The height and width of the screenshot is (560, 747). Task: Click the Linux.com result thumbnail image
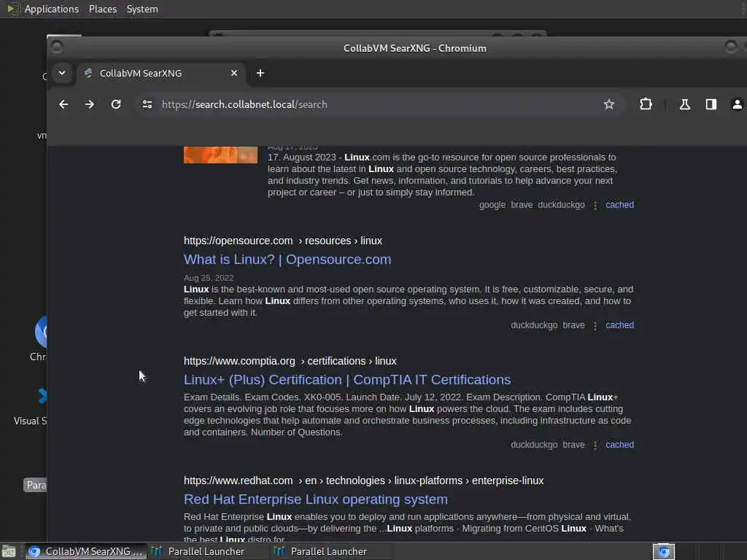coord(220,155)
